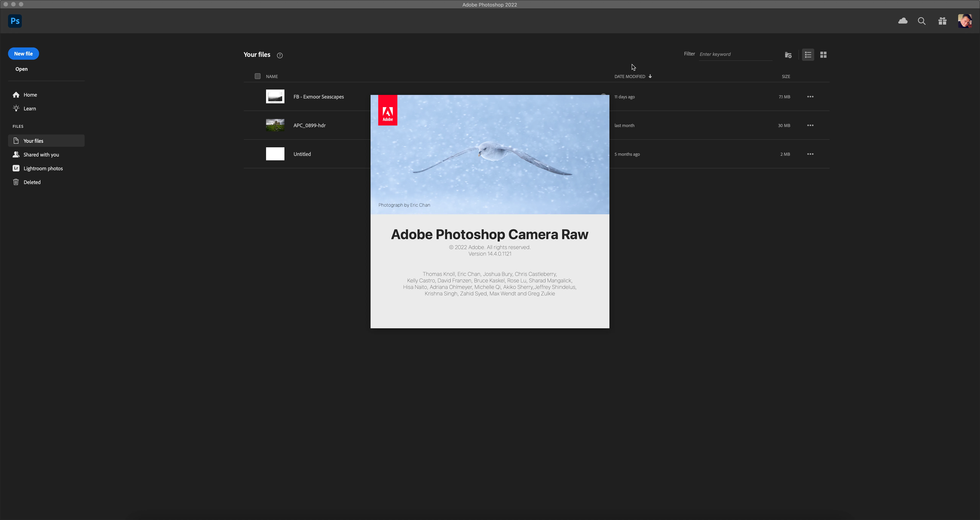Go to the Home section

[x=30, y=95]
